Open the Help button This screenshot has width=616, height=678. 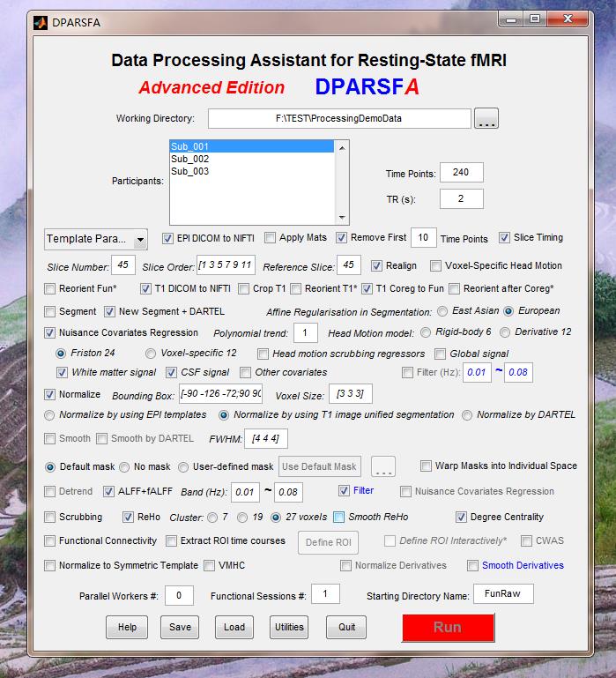(127, 628)
